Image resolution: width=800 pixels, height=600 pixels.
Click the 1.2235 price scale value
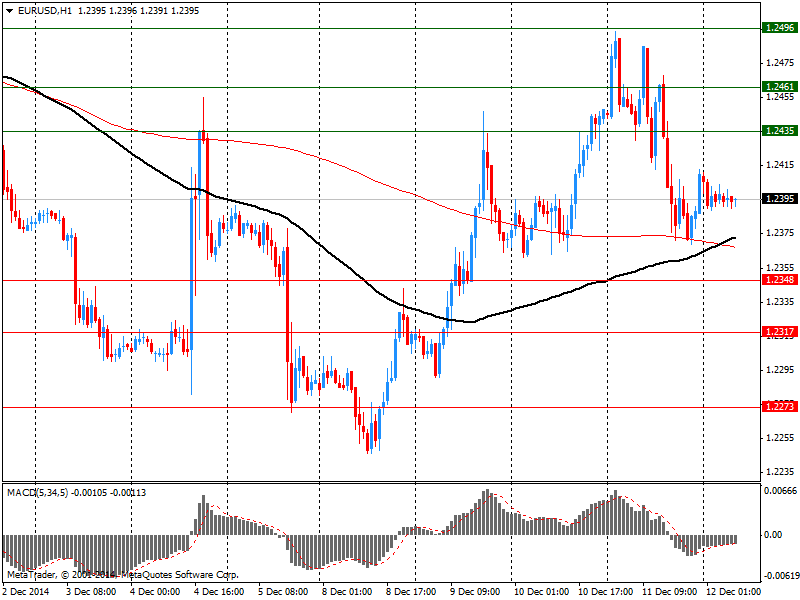click(780, 472)
